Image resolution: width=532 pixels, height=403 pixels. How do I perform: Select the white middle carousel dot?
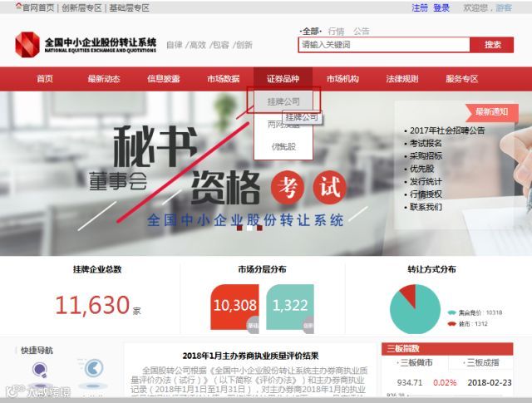(x=249, y=228)
